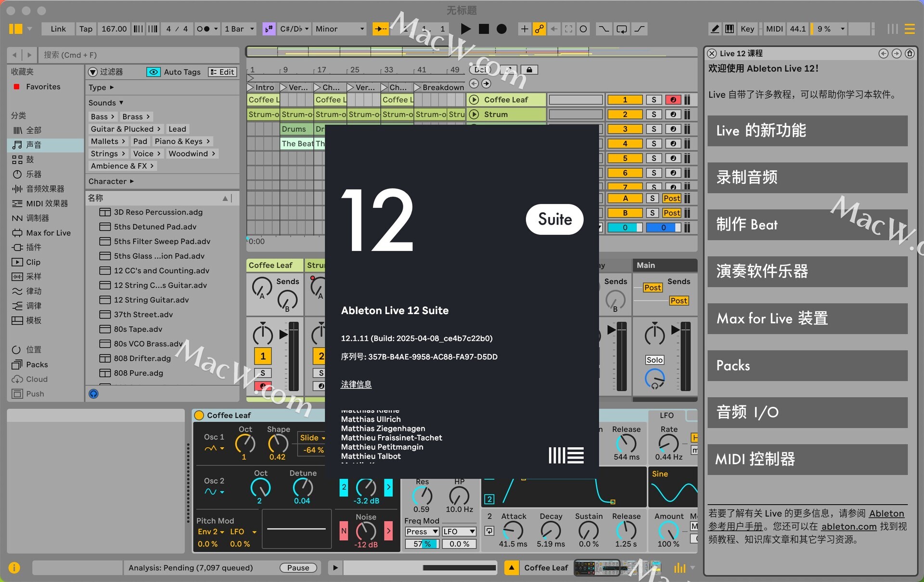Open the 1 Bar quantization dropdown
This screenshot has height=582, width=924.
(x=239, y=29)
